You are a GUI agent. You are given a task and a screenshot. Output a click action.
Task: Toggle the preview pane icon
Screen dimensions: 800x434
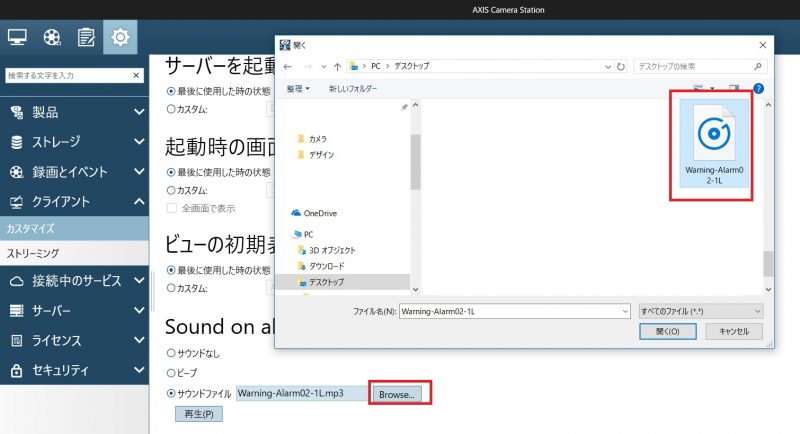[734, 88]
